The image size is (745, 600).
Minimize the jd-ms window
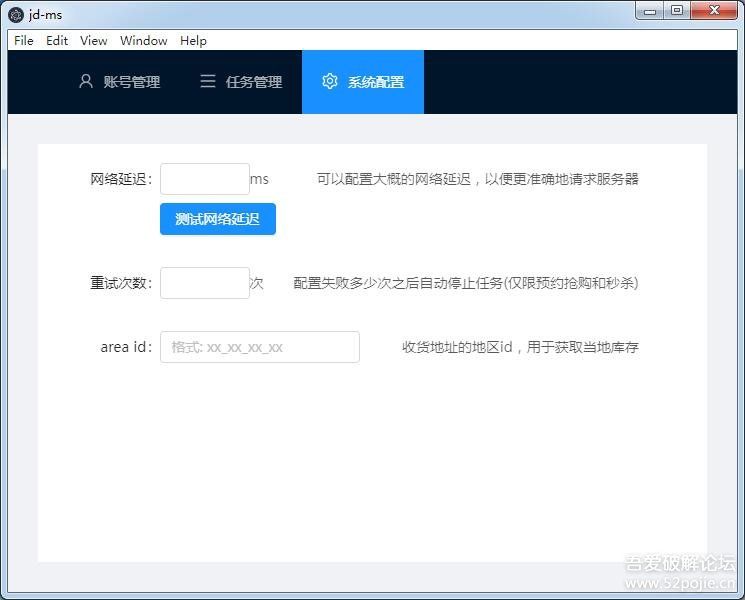click(651, 11)
